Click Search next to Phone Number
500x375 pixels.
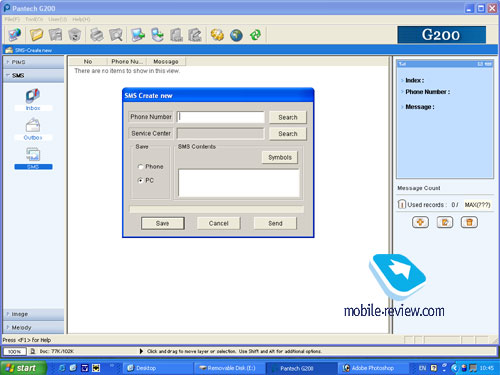(288, 117)
